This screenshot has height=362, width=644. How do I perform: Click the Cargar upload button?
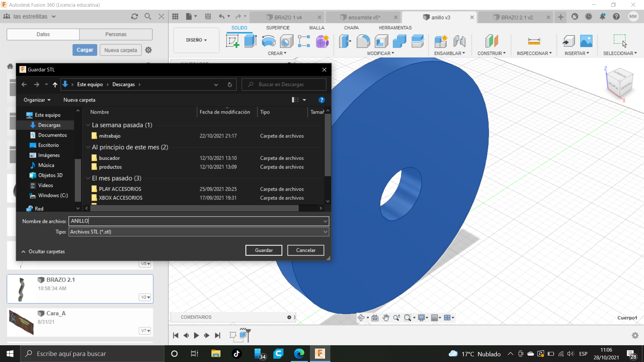pos(85,50)
